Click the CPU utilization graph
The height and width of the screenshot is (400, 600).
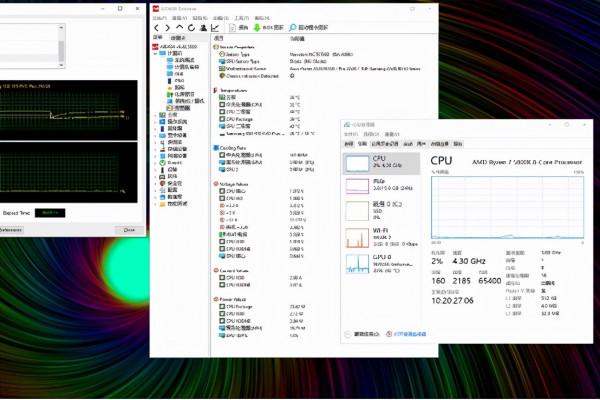click(x=507, y=207)
